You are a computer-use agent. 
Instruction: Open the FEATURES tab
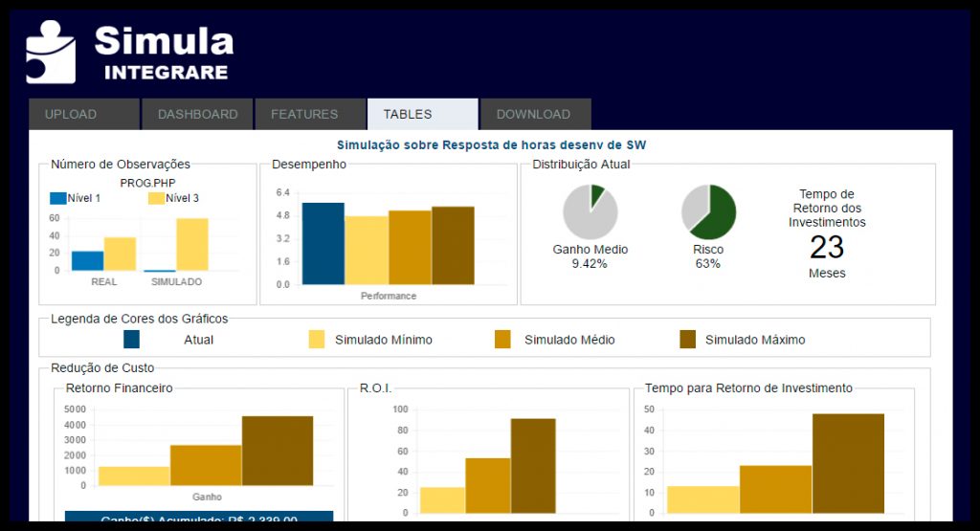pyautogui.click(x=311, y=114)
